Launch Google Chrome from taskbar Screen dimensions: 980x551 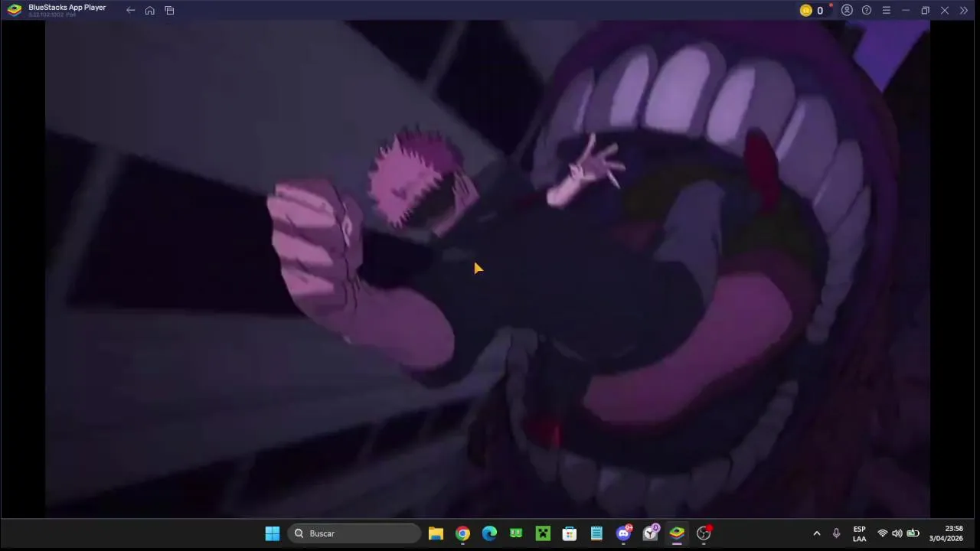(x=462, y=533)
